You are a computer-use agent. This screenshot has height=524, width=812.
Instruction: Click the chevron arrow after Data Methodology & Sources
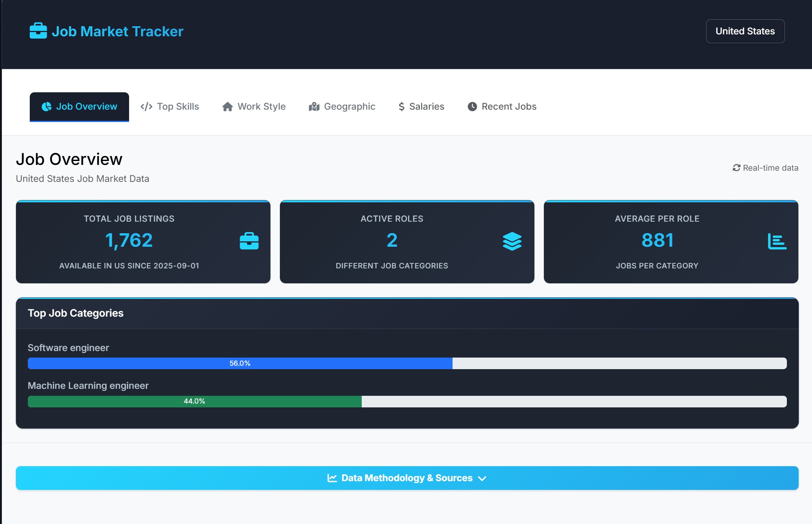point(482,478)
